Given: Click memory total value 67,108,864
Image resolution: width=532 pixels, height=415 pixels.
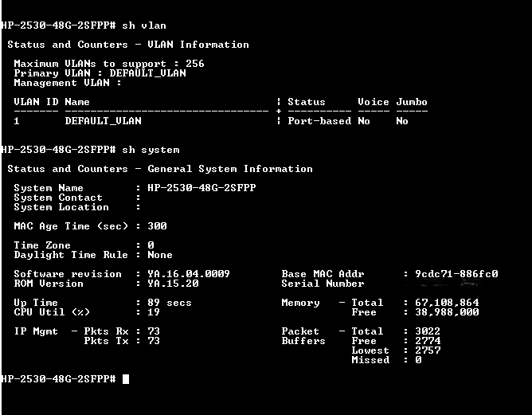Looking at the screenshot, I should [447, 303].
